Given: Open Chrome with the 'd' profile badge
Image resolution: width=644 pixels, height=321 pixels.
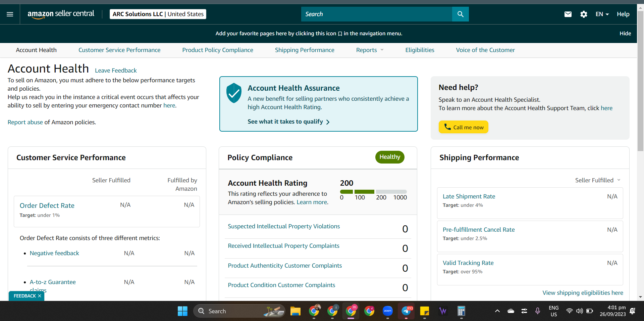Looking at the screenshot, I should tap(370, 311).
